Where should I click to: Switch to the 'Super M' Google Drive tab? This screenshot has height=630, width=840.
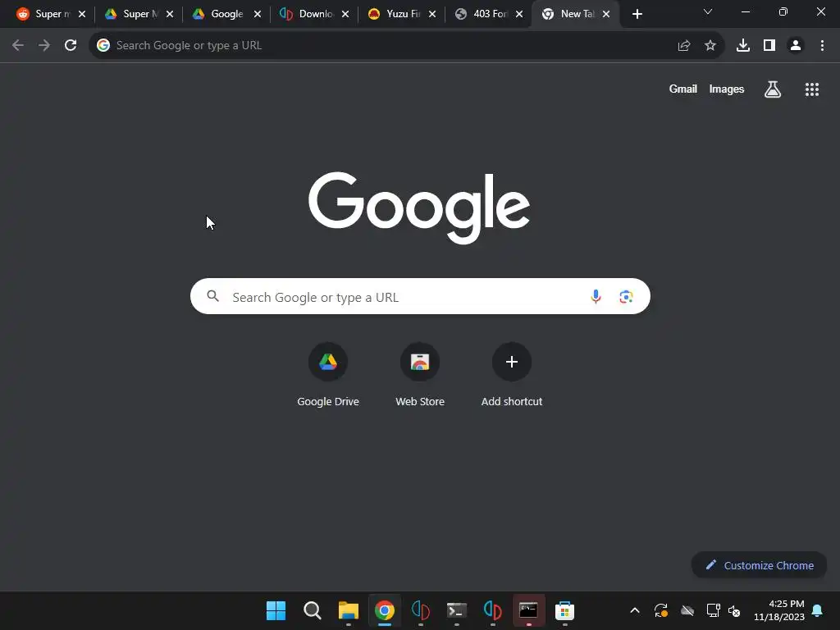tap(133, 14)
